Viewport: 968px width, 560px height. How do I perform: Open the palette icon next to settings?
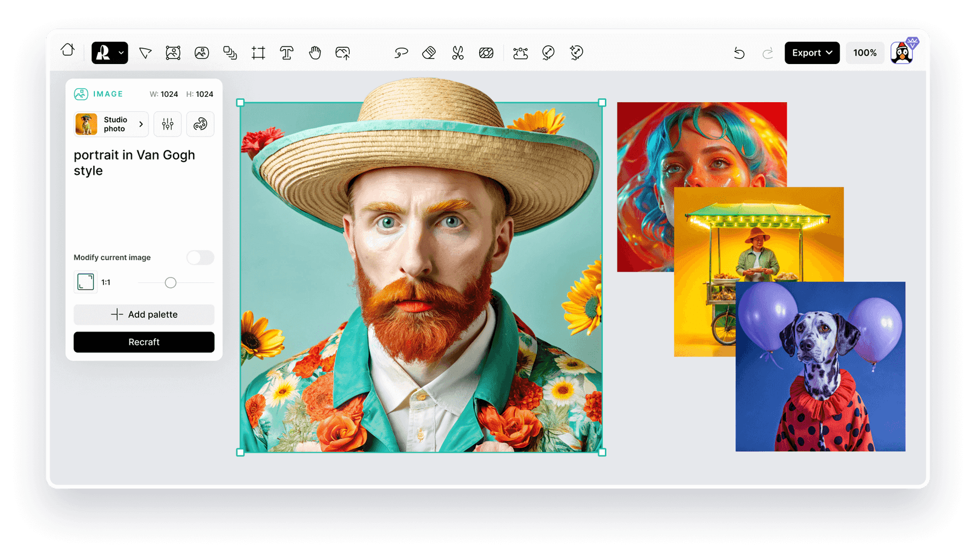click(200, 124)
